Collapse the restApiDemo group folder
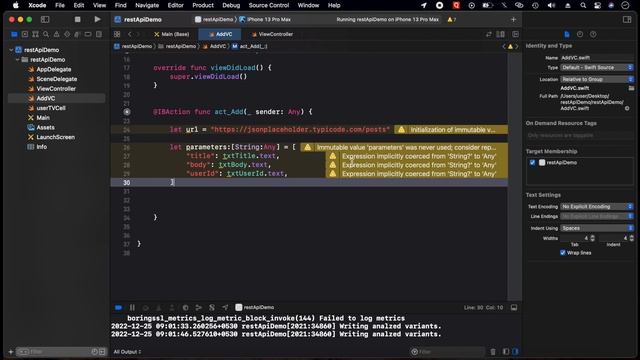The image size is (640, 360). pyautogui.click(x=18, y=60)
